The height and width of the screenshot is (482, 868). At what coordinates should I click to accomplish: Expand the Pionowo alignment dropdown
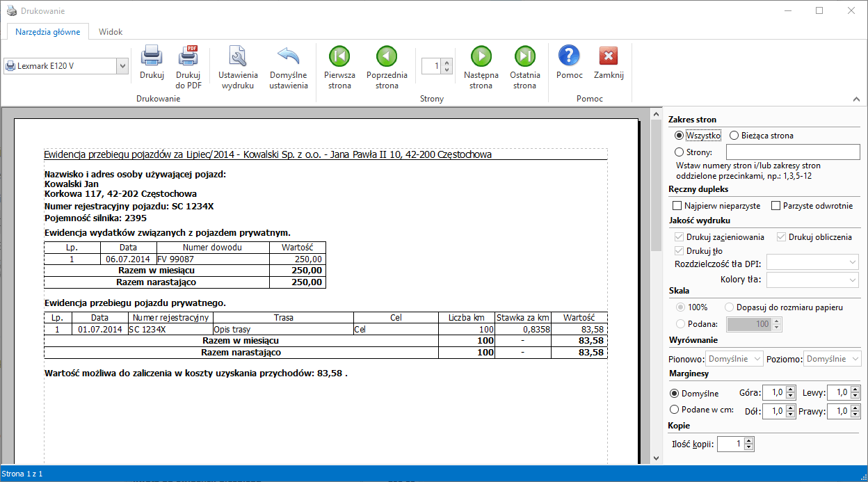tap(734, 359)
